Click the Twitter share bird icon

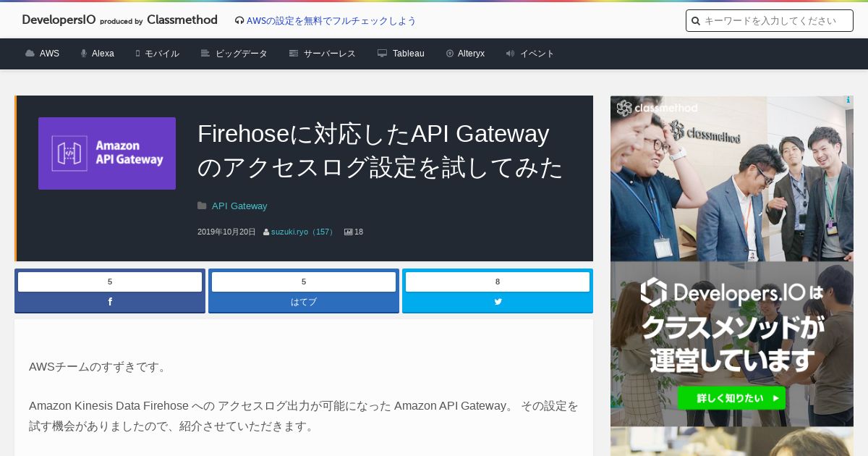point(498,302)
